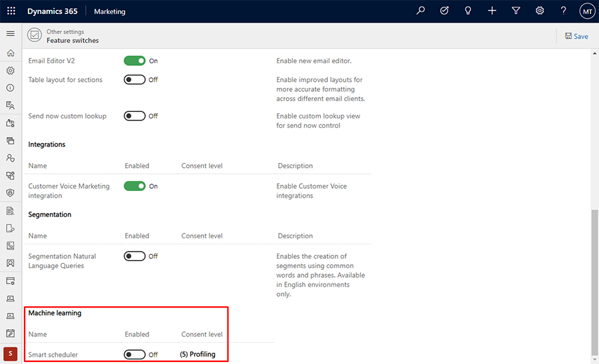
Task: Save the feature switch settings
Action: pos(576,37)
